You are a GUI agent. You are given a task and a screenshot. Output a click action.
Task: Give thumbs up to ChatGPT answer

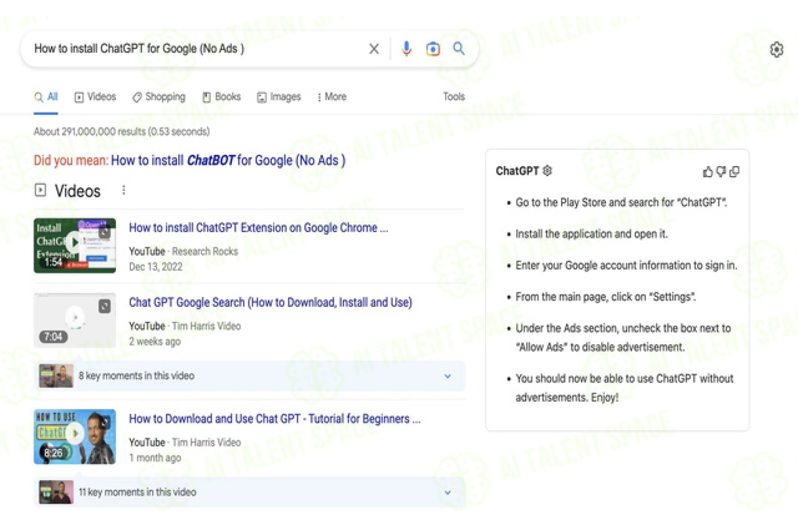pyautogui.click(x=708, y=172)
